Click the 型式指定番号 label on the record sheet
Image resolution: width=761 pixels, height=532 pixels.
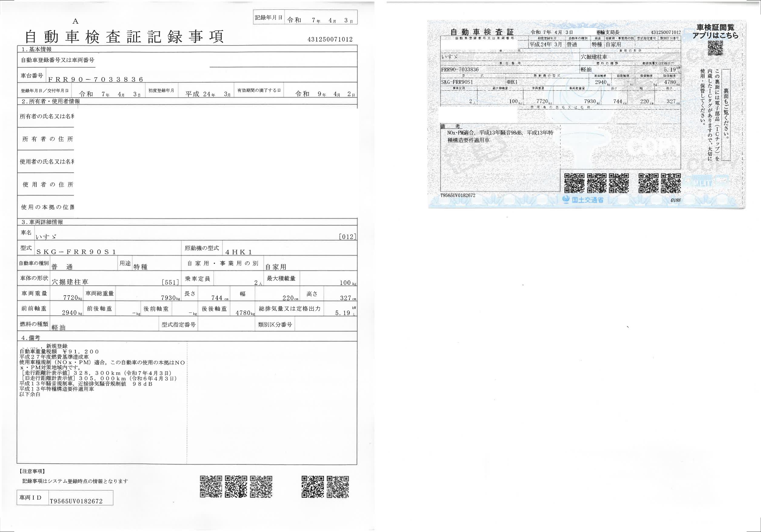coord(178,324)
